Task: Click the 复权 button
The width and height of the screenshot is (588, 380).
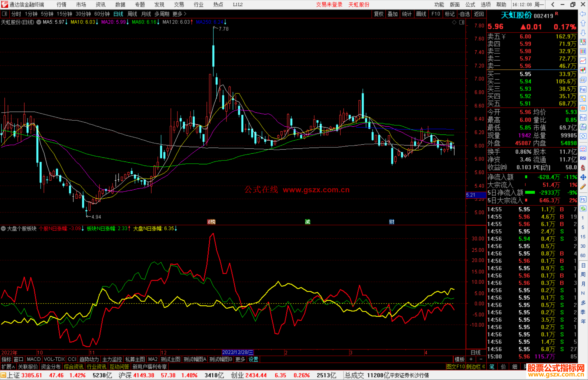Action: [x=379, y=14]
